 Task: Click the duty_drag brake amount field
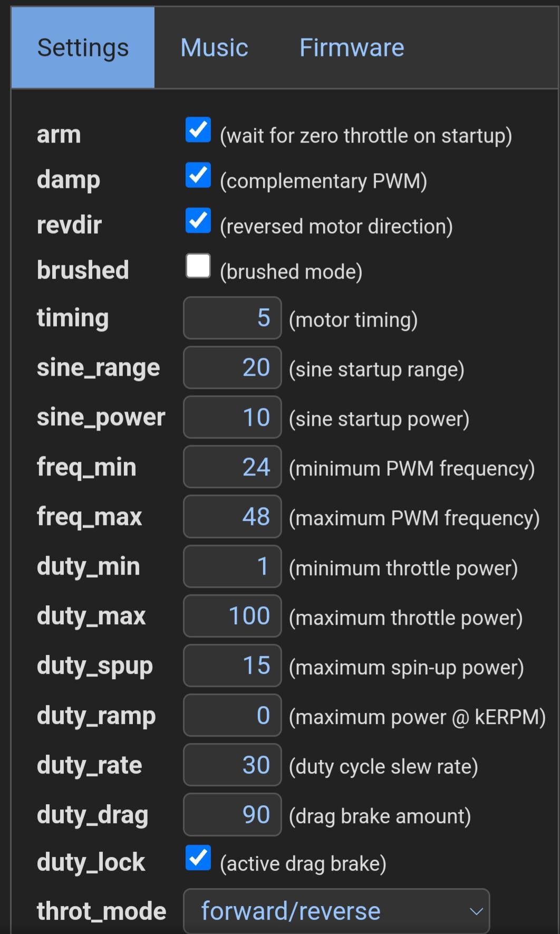[x=232, y=814]
